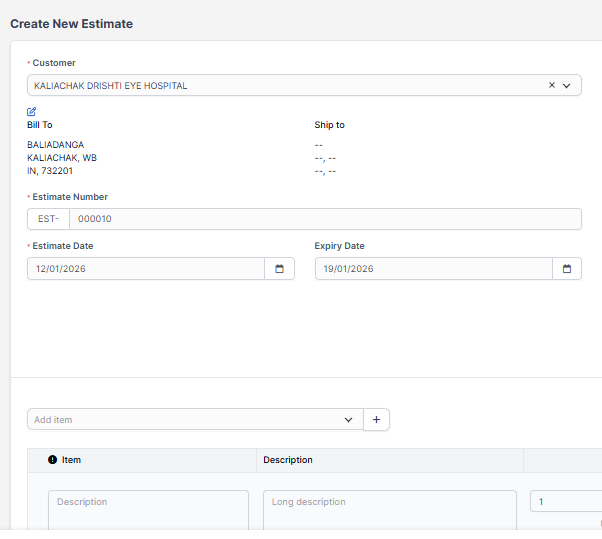This screenshot has width=602, height=539.
Task: Click the Create New Estimate heading
Action: [71, 23]
